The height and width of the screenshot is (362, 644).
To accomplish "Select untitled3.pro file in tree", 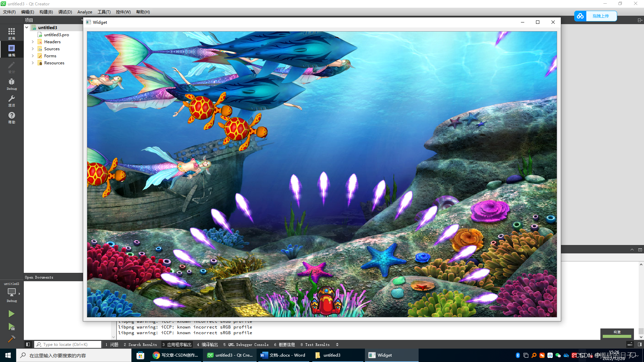I will point(56,35).
